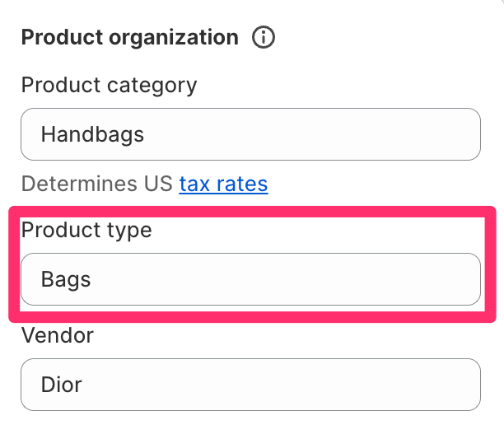Click the Determines US helper text
Viewport: 504px width, 425px height.
[97, 184]
